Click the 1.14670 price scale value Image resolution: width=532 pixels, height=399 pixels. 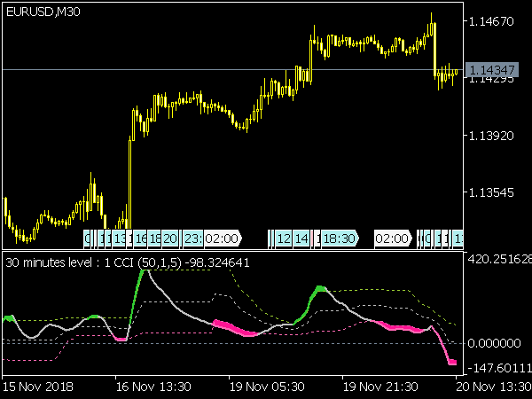(x=491, y=21)
